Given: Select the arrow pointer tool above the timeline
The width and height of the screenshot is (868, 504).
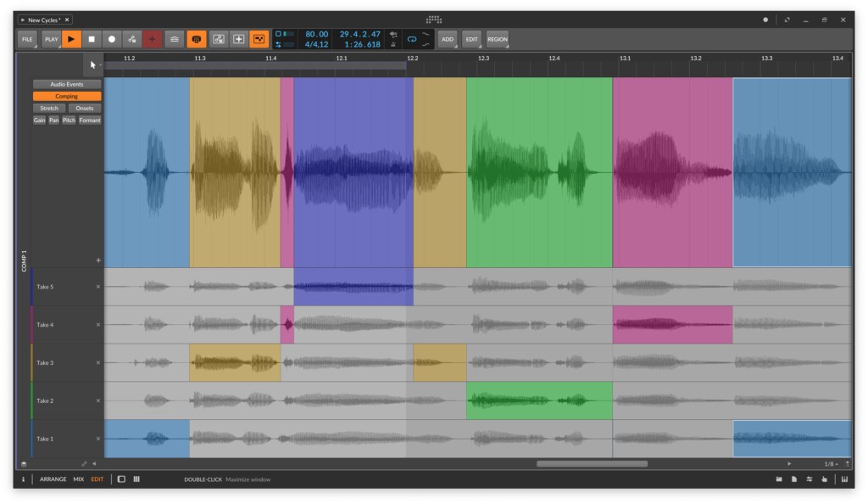Looking at the screenshot, I should (92, 63).
